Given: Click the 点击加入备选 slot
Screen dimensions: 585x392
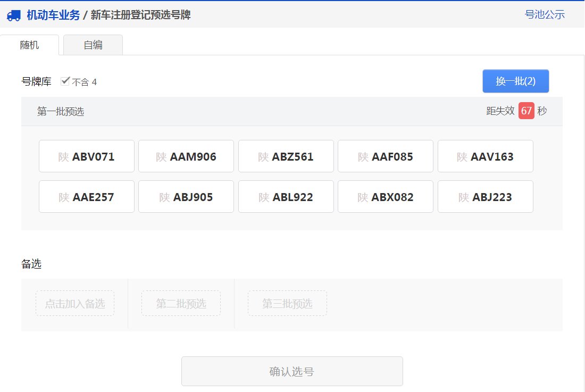Looking at the screenshot, I should pyautogui.click(x=74, y=303).
